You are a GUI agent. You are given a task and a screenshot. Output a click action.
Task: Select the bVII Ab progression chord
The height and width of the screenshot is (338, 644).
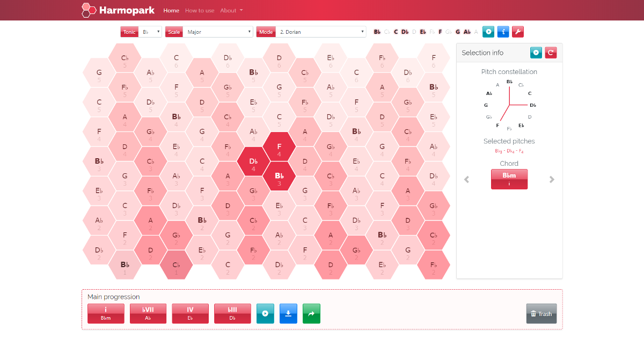point(148,314)
